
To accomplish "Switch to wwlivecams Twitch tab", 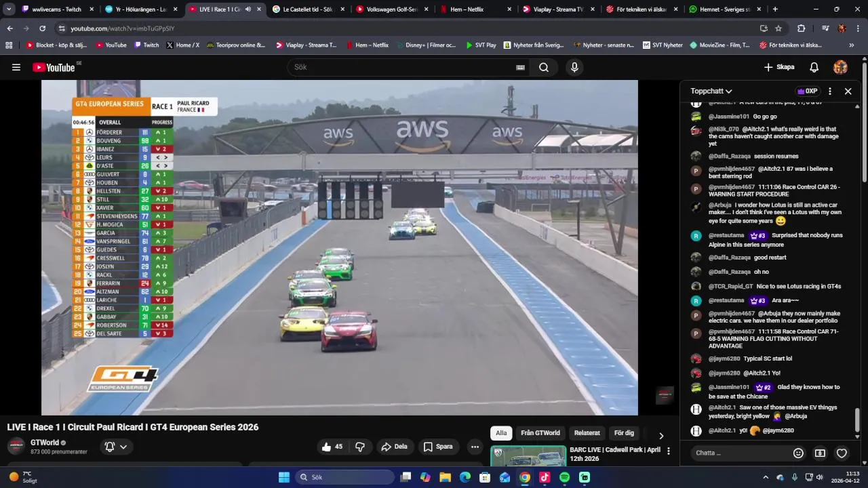I will (57, 9).
